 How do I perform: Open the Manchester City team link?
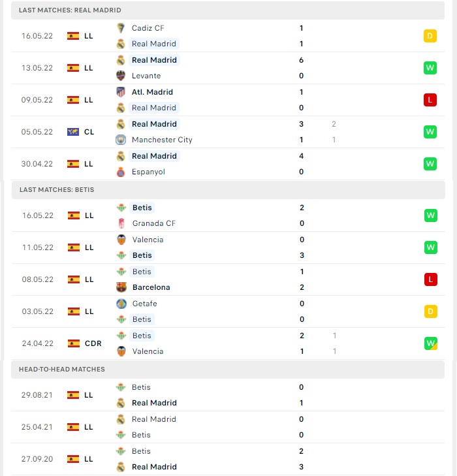(x=162, y=140)
